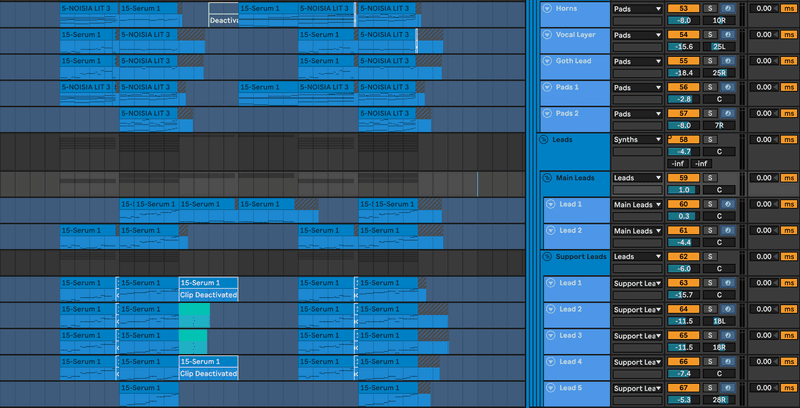Deactivate track 53 Horns activator

click(683, 8)
